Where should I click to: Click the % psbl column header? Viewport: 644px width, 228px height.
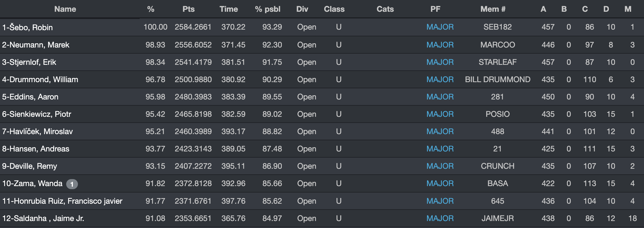pos(268,9)
